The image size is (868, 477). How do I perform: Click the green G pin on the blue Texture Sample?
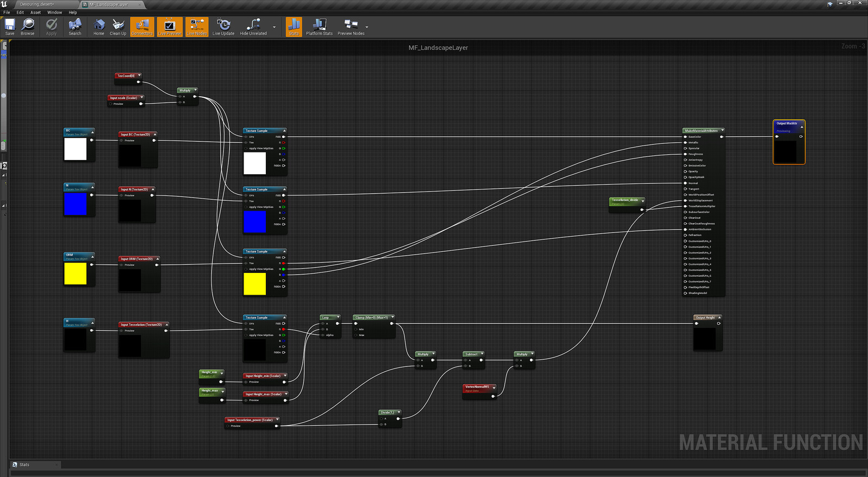(x=283, y=207)
